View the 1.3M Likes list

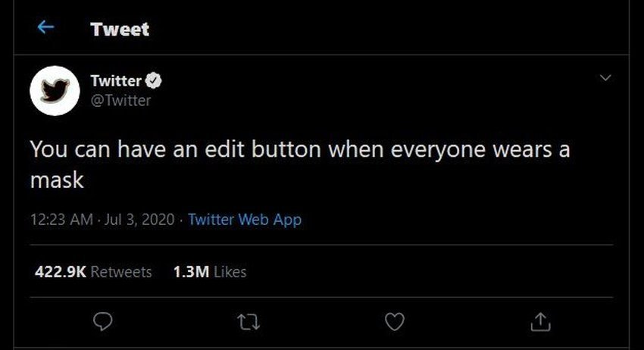pos(210,271)
